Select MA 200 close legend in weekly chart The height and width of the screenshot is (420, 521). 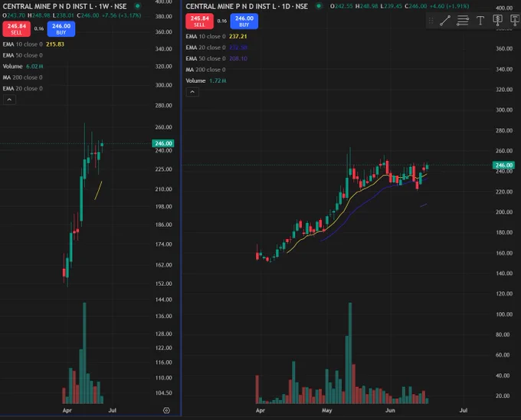[x=22, y=77]
